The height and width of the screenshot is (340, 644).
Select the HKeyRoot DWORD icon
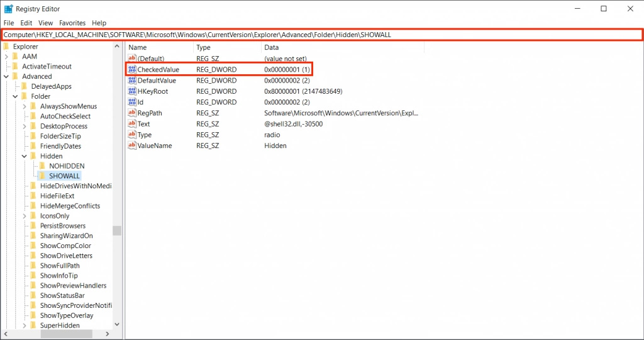coord(132,91)
